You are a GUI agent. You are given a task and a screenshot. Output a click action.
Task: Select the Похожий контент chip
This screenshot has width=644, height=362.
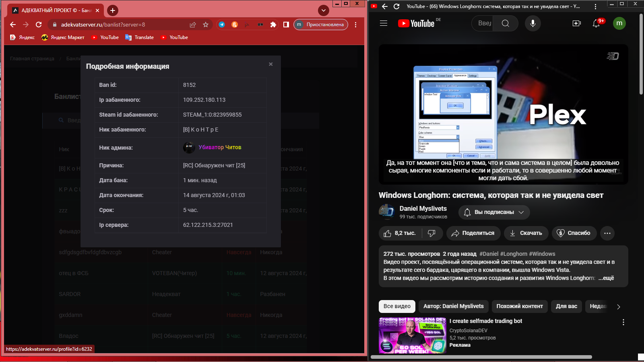[x=520, y=306]
